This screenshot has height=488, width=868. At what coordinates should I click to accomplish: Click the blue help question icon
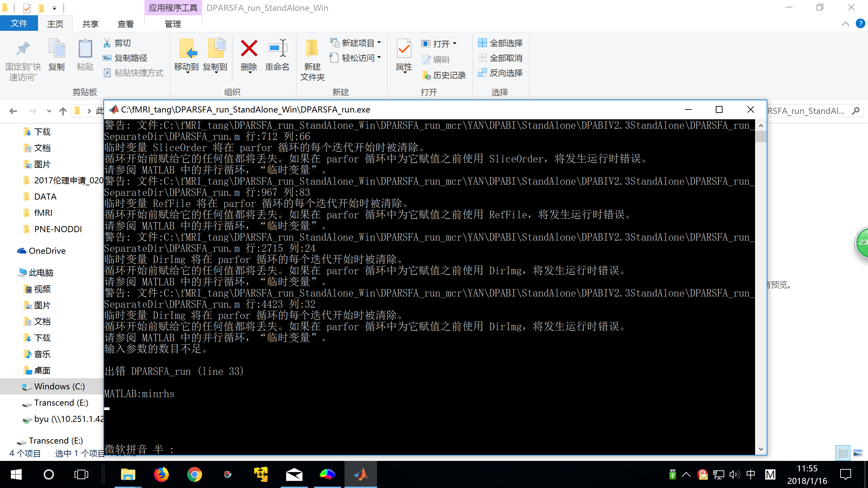tap(860, 23)
